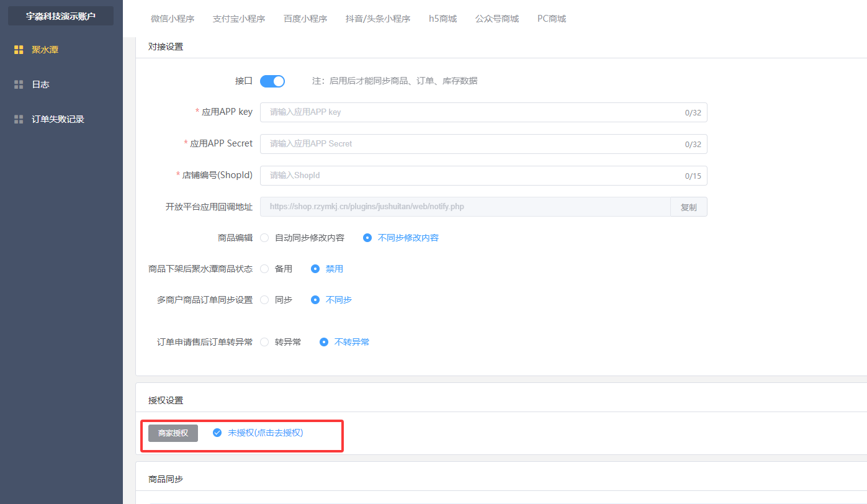Click the 未授权(点击去授权) link
The width and height of the screenshot is (867, 504).
point(265,433)
